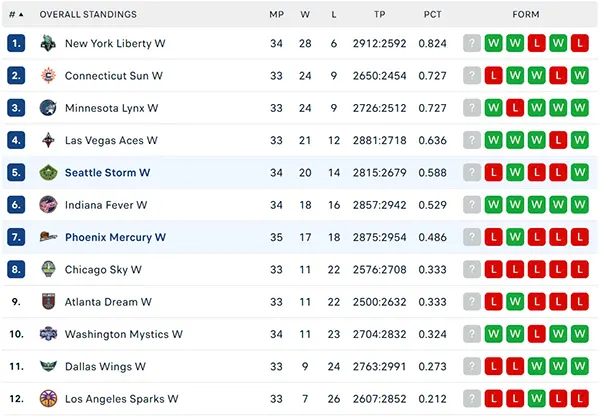Click the Seattle Storm team logo

click(x=48, y=173)
